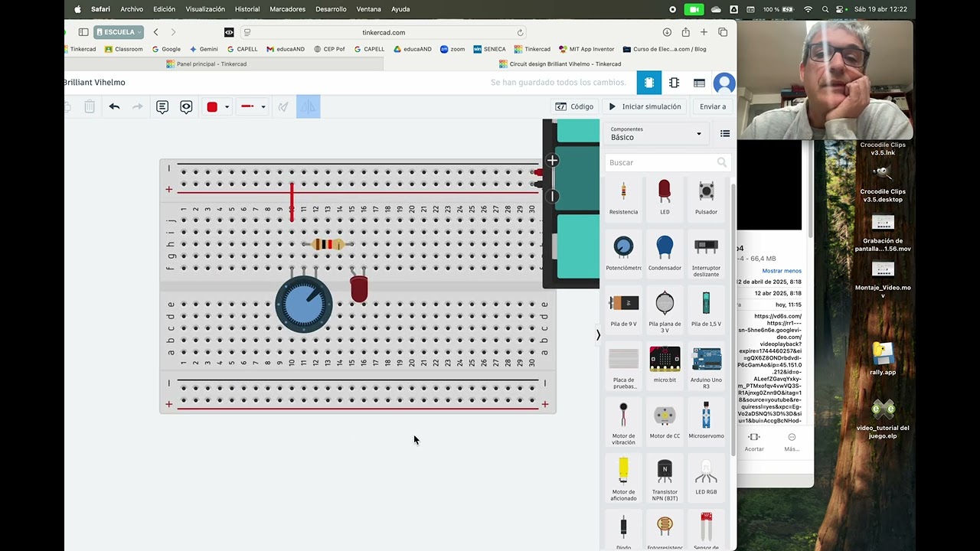This screenshot has width=980, height=551.
Task: Open the Edición menu
Action: point(164,9)
